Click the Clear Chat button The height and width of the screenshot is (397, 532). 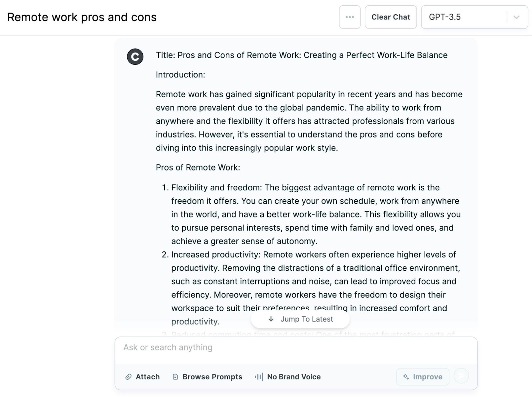(391, 17)
